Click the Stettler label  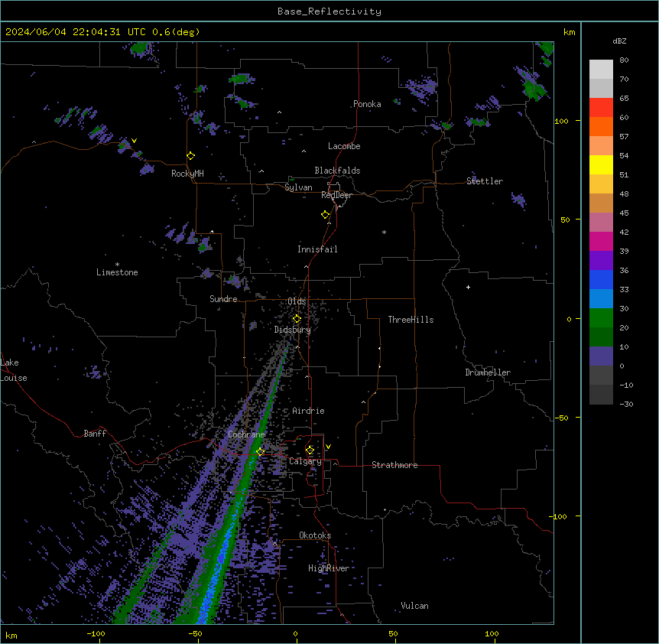[x=485, y=181]
